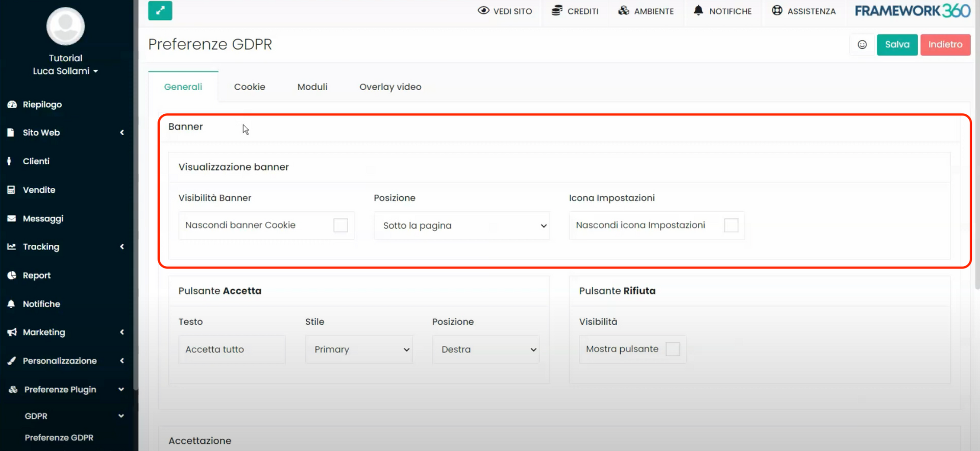Click the Assistenza link

[804, 11]
